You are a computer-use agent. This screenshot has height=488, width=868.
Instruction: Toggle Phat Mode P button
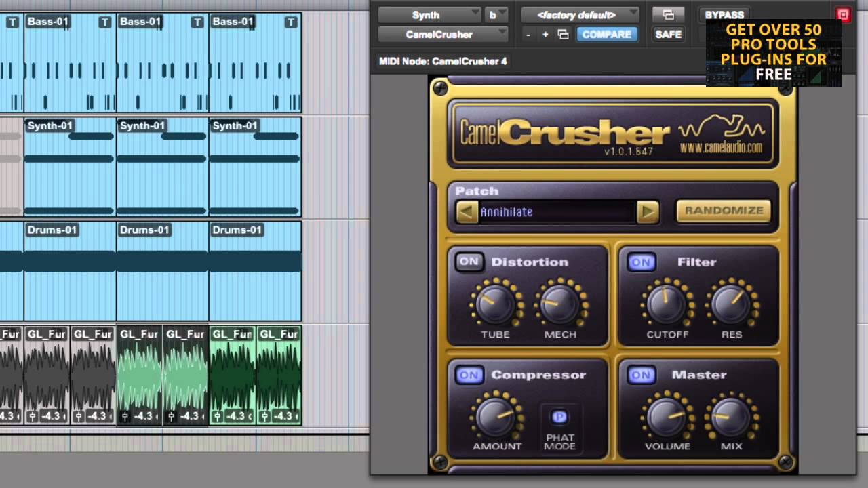click(x=559, y=416)
